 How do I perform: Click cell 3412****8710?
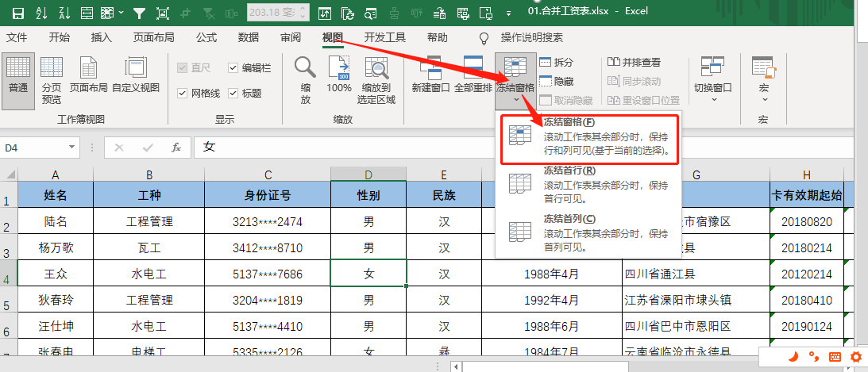coord(268,247)
